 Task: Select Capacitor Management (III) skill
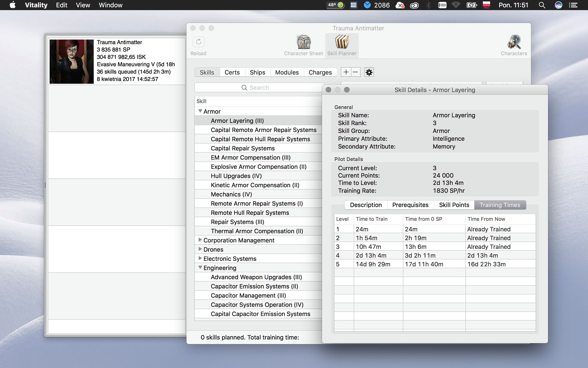click(x=258, y=295)
